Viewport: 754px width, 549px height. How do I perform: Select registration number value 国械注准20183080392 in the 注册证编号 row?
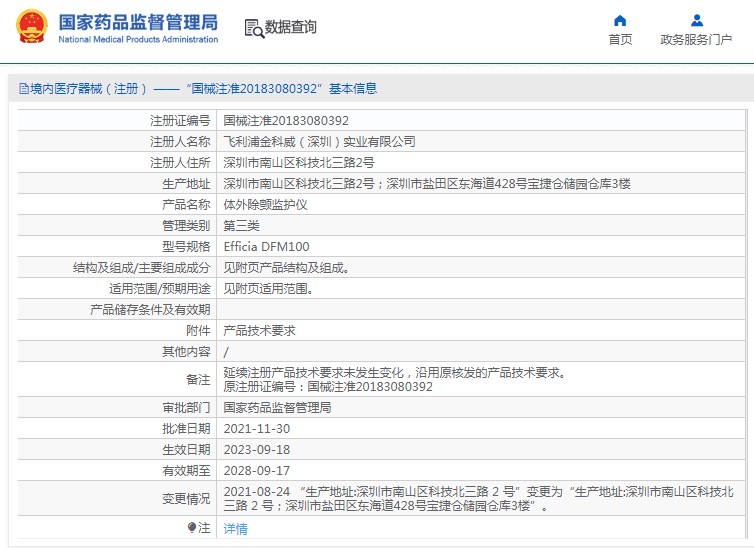(286, 121)
